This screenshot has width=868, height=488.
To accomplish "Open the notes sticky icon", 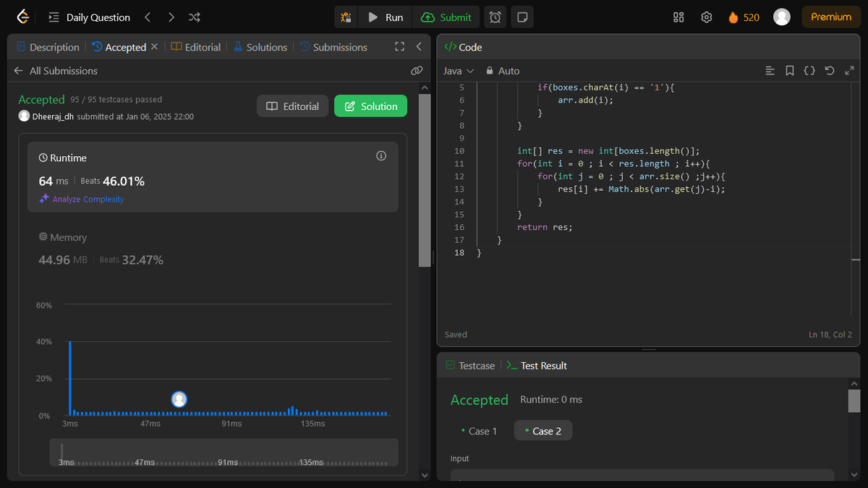I will 522,17.
